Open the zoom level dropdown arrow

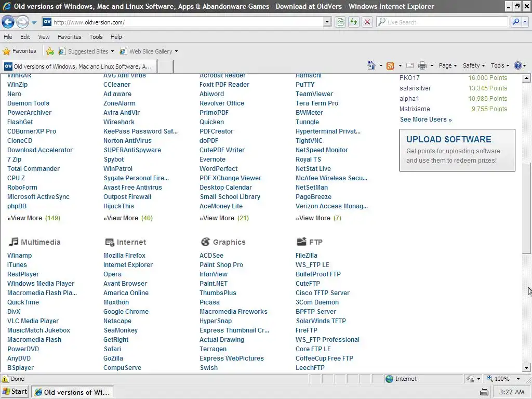click(x=518, y=379)
